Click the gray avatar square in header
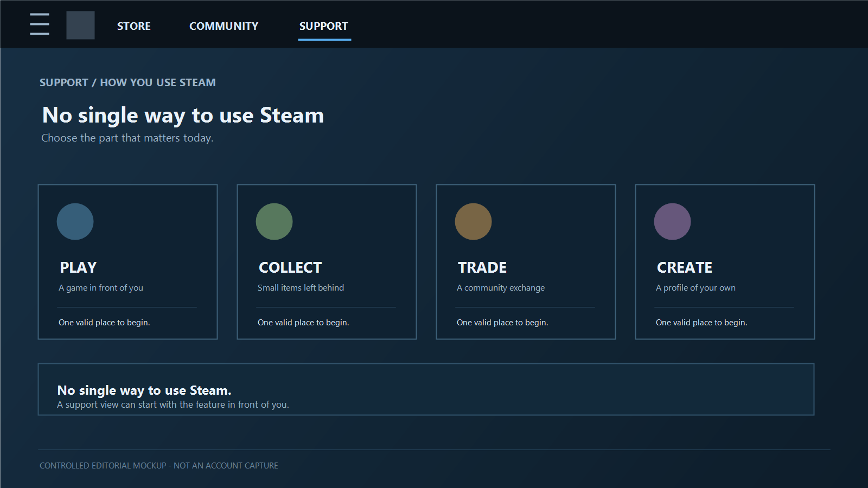 click(80, 25)
